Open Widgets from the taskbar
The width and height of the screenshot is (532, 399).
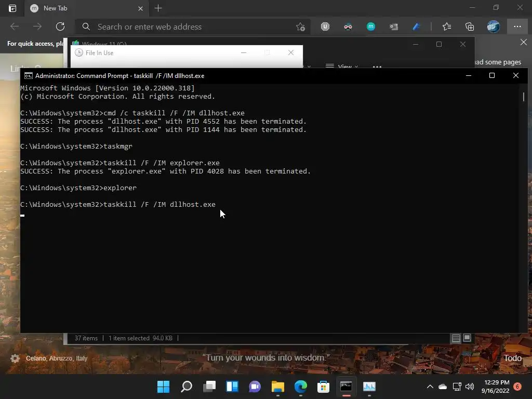tap(232, 387)
